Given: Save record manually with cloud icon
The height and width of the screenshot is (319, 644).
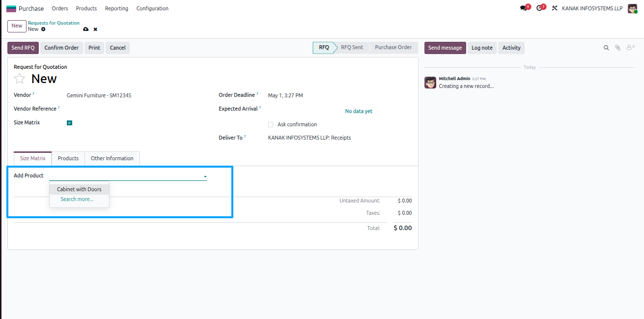Looking at the screenshot, I should pos(86,29).
